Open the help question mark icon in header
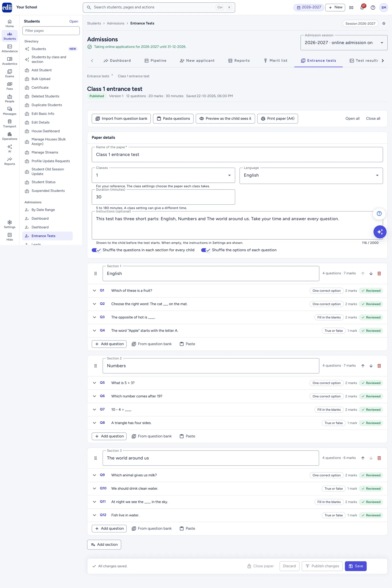 [x=373, y=8]
